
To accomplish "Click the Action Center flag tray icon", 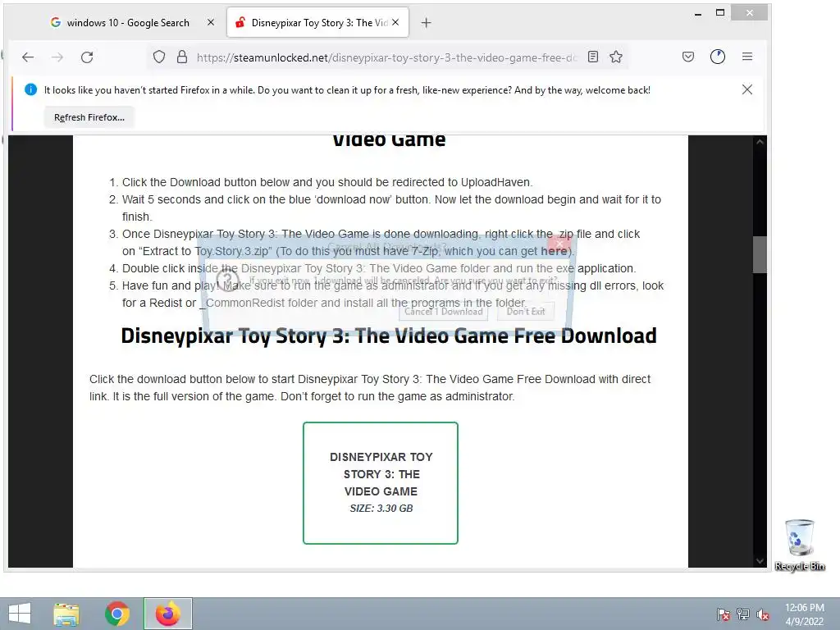I will (x=724, y=614).
